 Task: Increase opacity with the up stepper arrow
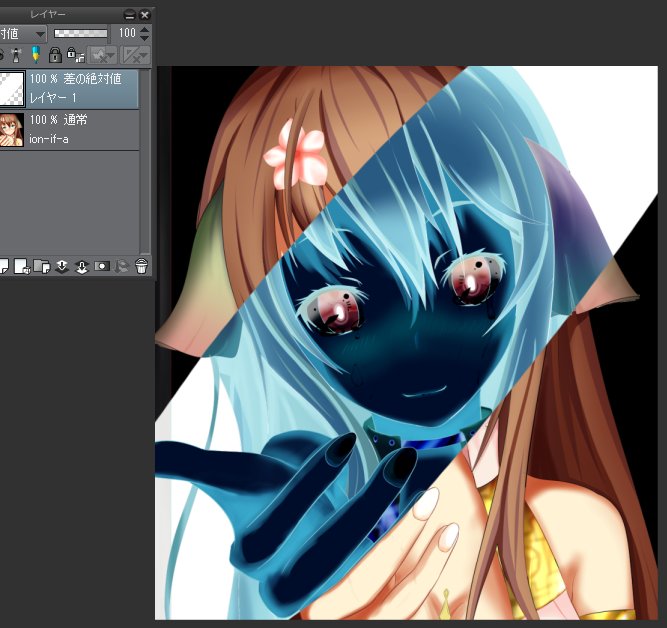click(145, 29)
